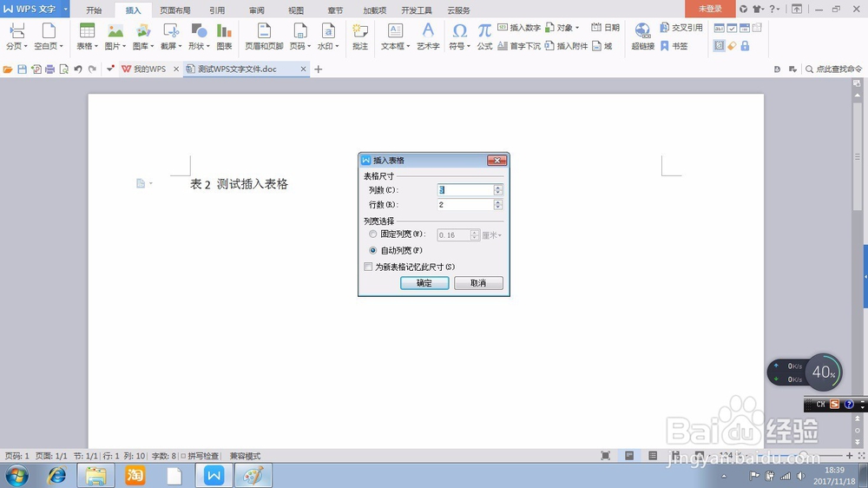This screenshot has height=488, width=868.
Task: Switch to 我的WPS document tab
Action: click(149, 69)
